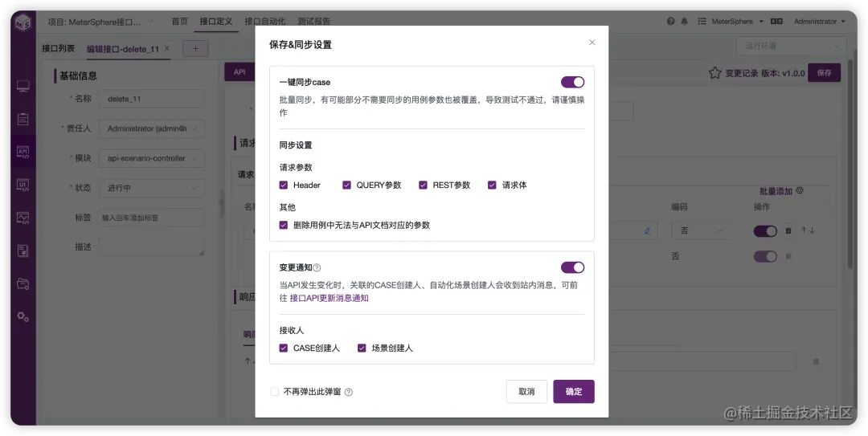Image resolution: width=868 pixels, height=436 pixels.
Task: Uncheck the 场景创建人 checkbox
Action: click(362, 348)
